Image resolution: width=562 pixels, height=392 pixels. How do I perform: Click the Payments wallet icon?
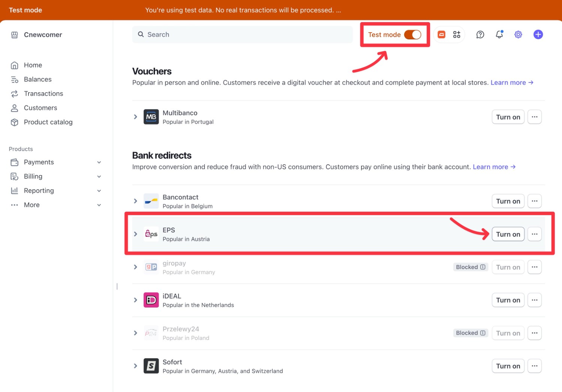tap(15, 162)
